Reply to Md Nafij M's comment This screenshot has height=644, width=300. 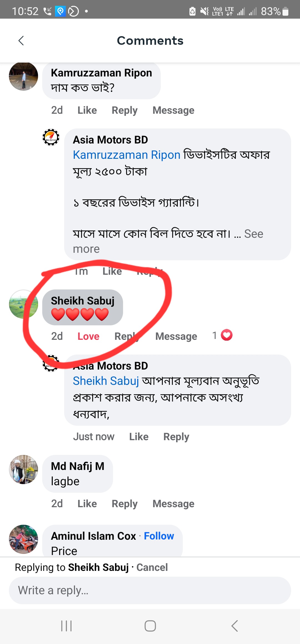pyautogui.click(x=124, y=504)
